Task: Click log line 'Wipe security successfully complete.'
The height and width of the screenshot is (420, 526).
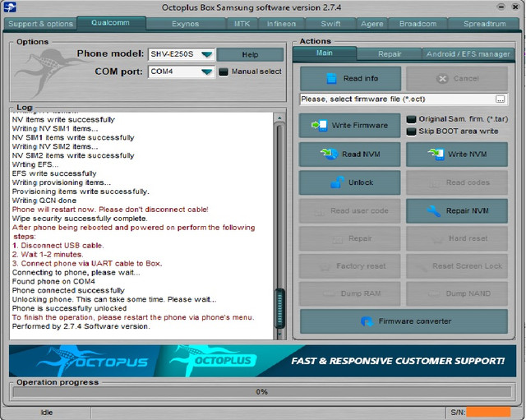Action: (x=80, y=219)
